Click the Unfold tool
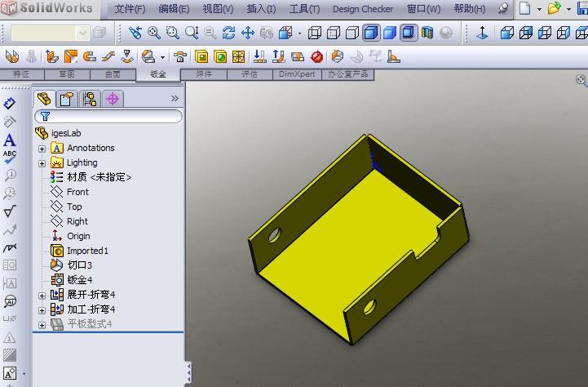The width and height of the screenshot is (588, 387). (260, 56)
